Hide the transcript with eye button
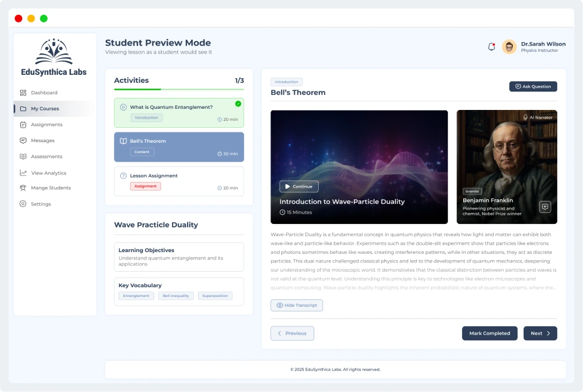 click(x=296, y=305)
